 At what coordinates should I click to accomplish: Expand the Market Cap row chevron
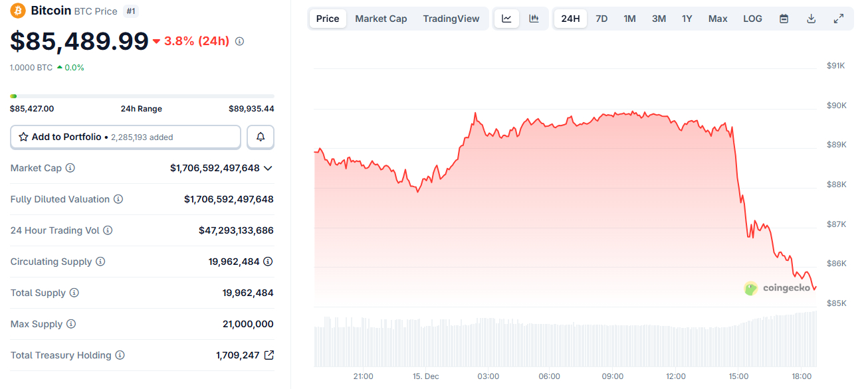tap(268, 168)
